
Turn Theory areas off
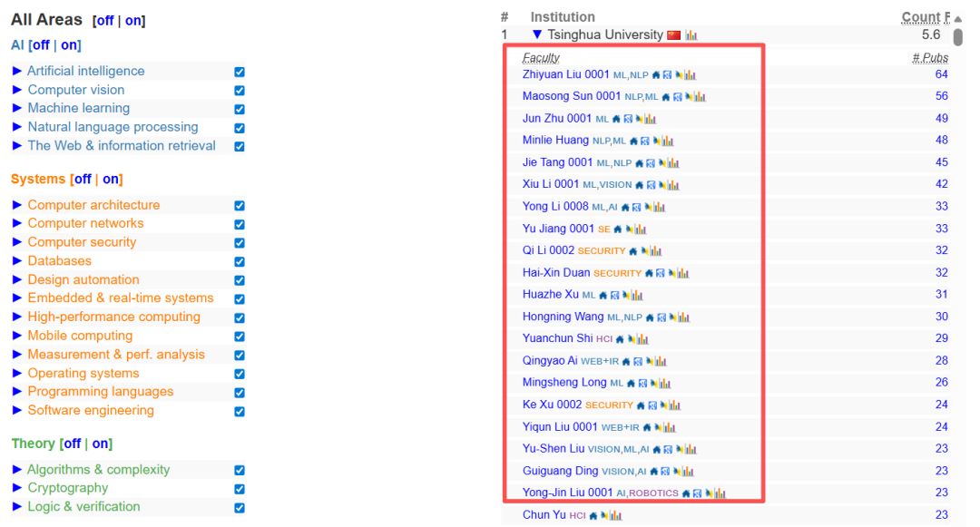pos(72,444)
